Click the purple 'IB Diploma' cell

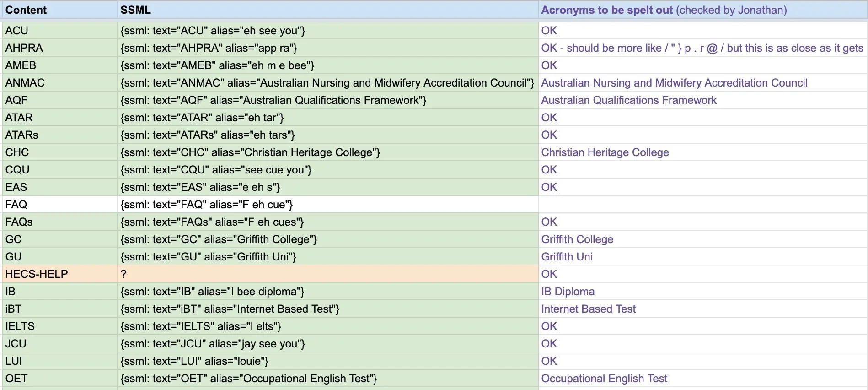click(702, 292)
